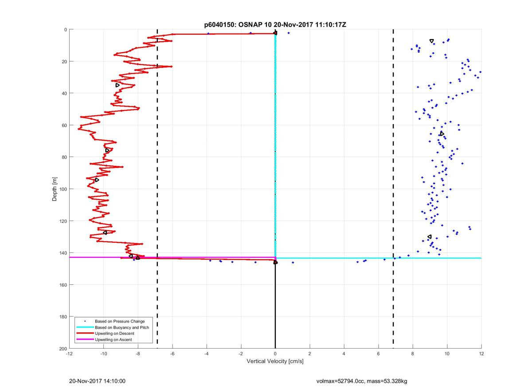532x392 pixels.
Task: Click x-axis tick label '0'
Action: (275, 354)
